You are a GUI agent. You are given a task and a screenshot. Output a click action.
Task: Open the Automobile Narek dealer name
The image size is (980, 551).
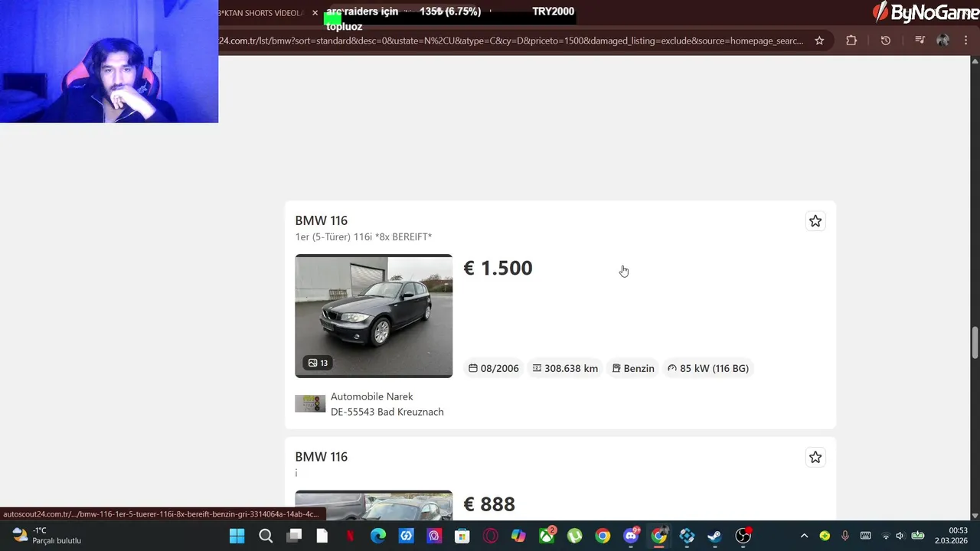(x=372, y=396)
